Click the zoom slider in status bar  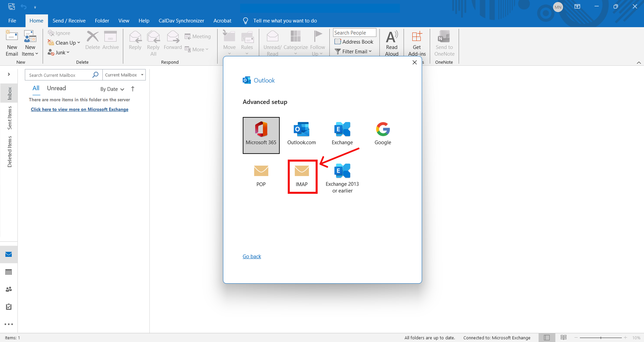[x=601, y=338]
